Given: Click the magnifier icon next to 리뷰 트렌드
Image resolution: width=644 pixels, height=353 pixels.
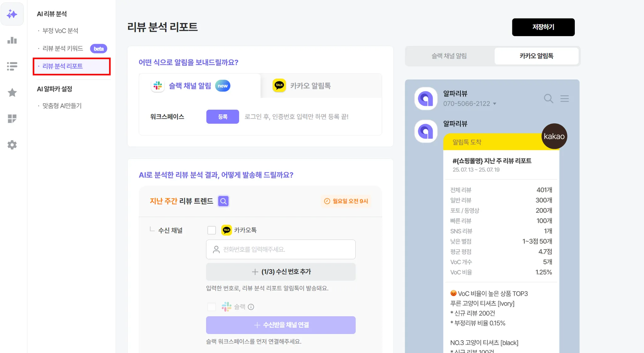Looking at the screenshot, I should coord(223,201).
